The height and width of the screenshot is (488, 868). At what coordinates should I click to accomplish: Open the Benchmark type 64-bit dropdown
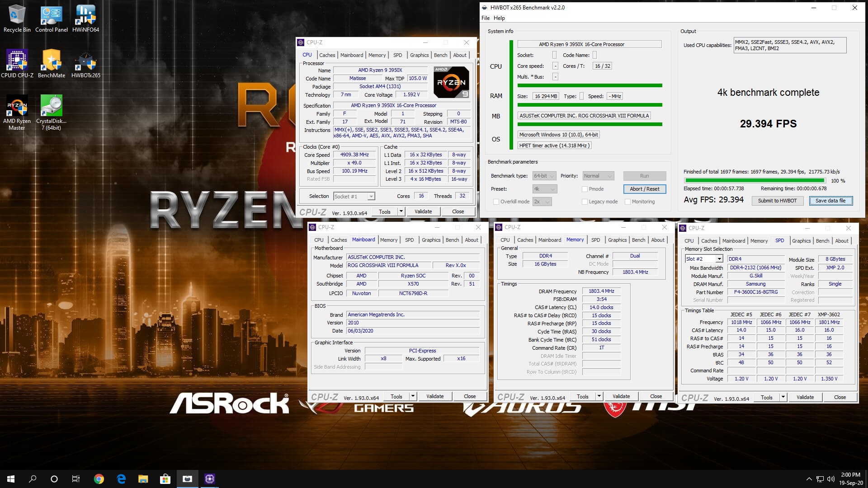[544, 176]
